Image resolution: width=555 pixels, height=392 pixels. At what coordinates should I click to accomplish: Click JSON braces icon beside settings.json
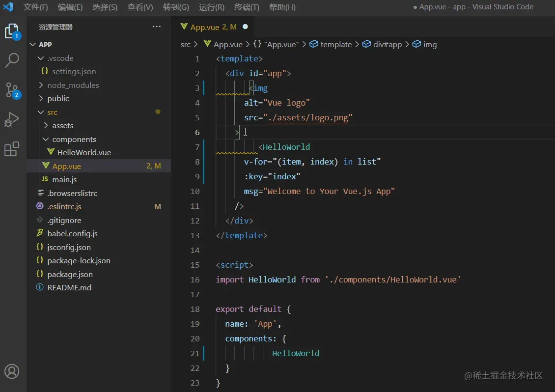(45, 71)
